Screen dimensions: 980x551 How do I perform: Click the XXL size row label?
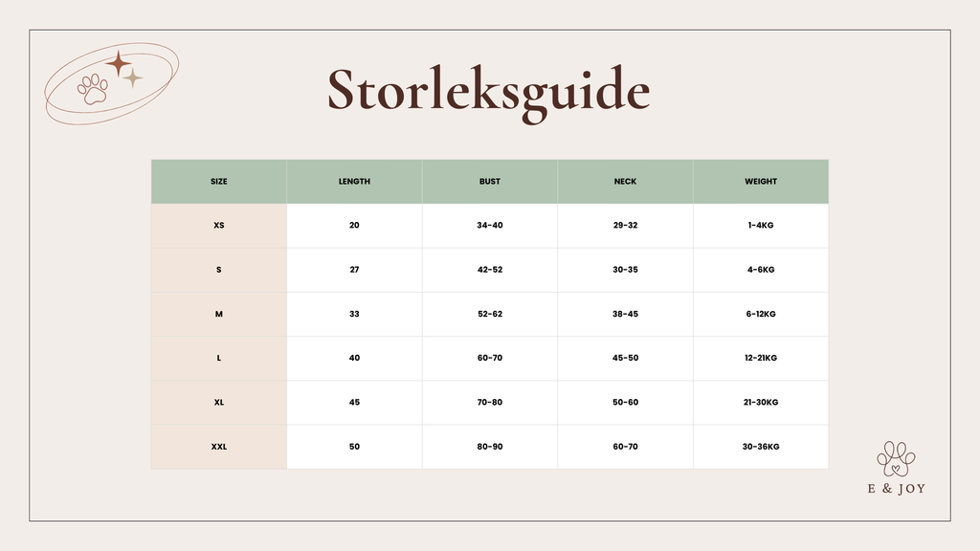coord(219,447)
